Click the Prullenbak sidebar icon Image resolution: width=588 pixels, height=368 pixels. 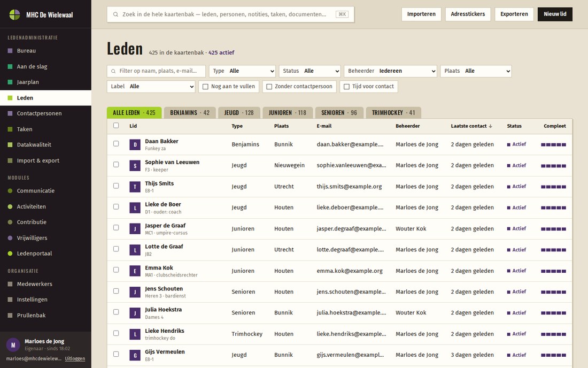(10, 315)
